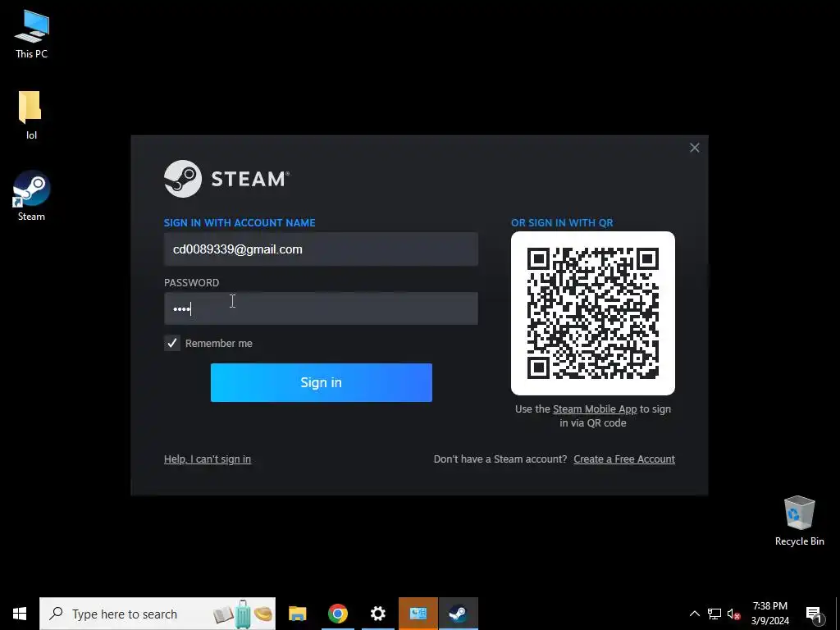Open the Windows Start menu
The width and height of the screenshot is (840, 630).
point(20,614)
